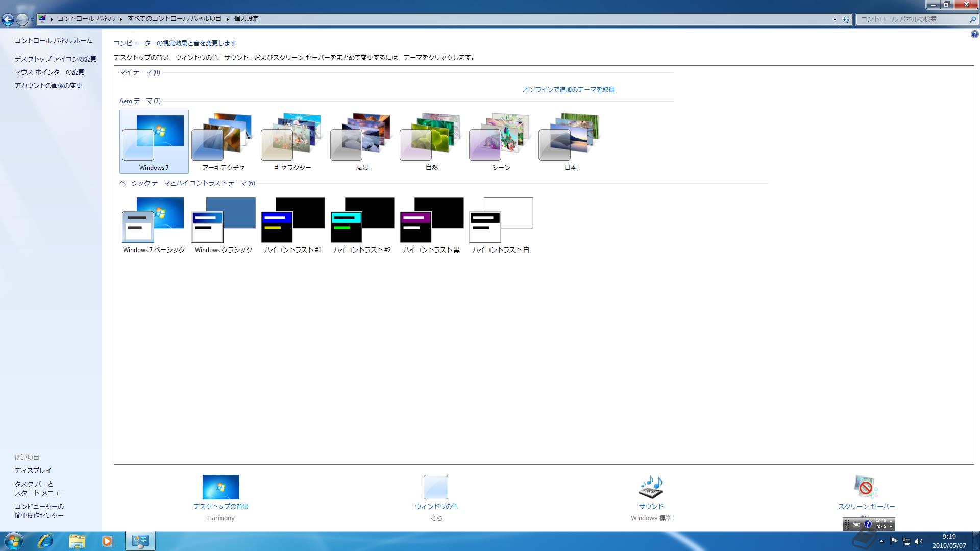Open the language bar options arrow
This screenshot has width=980, height=551.
(891, 527)
